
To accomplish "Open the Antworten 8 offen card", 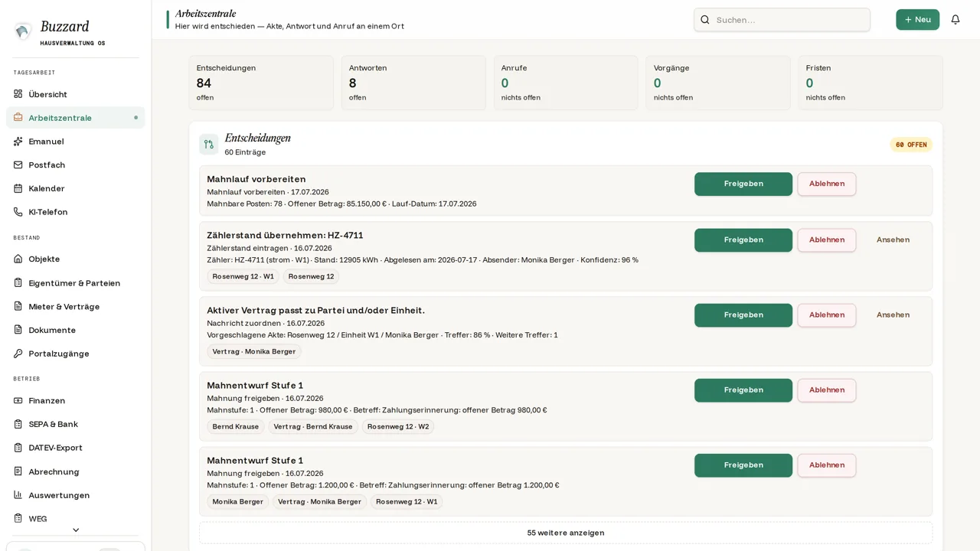I will point(413,83).
